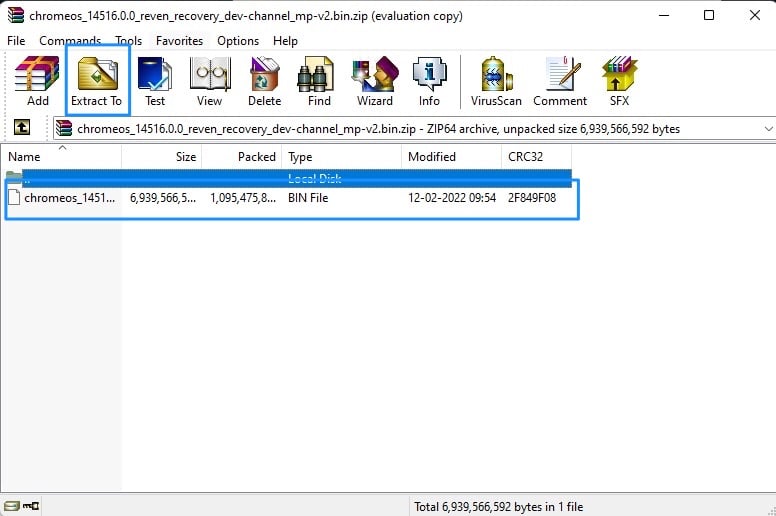
Task: Maximize the WinRAR window
Action: point(709,15)
